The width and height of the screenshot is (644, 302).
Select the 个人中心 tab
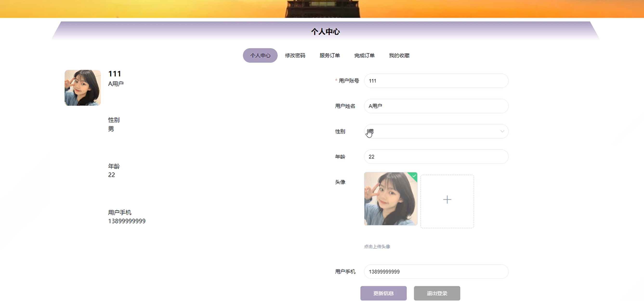coord(260,55)
